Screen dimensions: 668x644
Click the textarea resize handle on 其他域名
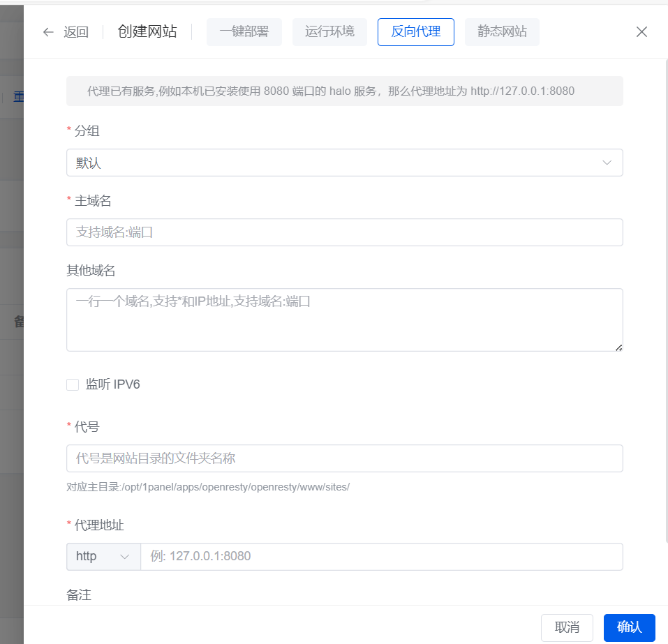618,347
